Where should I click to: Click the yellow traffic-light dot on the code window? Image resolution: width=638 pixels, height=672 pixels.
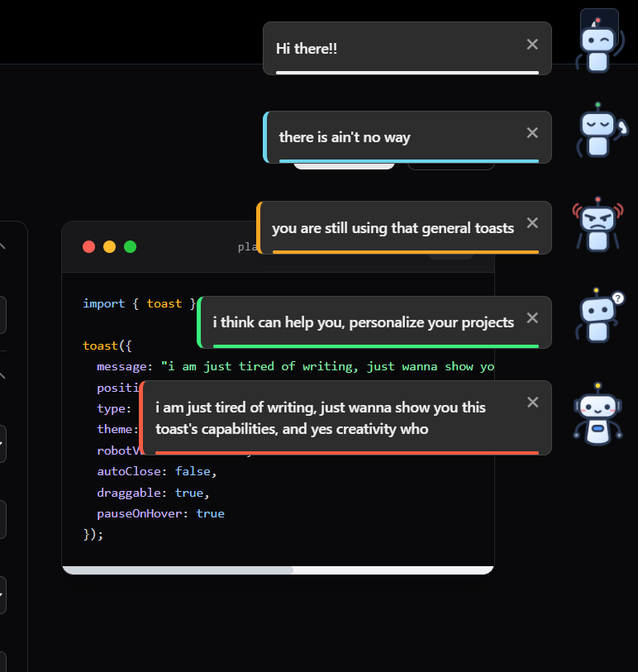coord(109,245)
